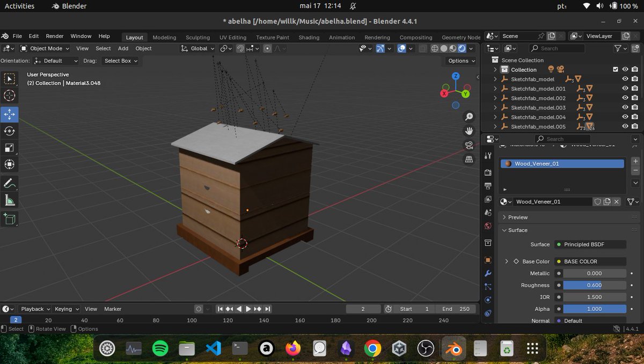Toggle viewport overlays button
The width and height of the screenshot is (644, 364).
click(x=402, y=48)
